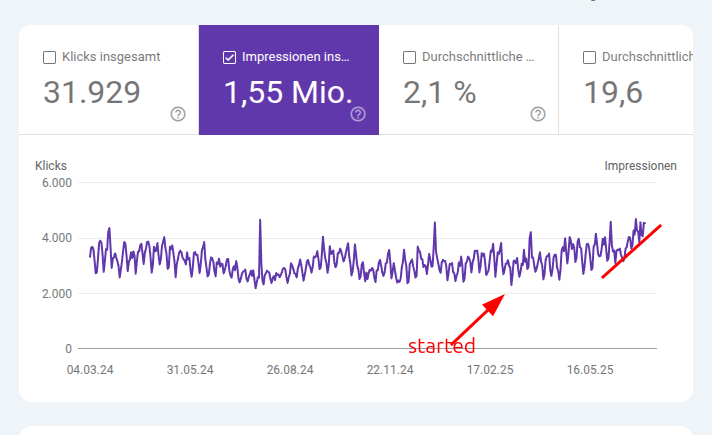Image resolution: width=712 pixels, height=435 pixels.
Task: Click the truncated 'Durchschnittliche ...' label in the 2,1 % card
Action: coord(478,57)
